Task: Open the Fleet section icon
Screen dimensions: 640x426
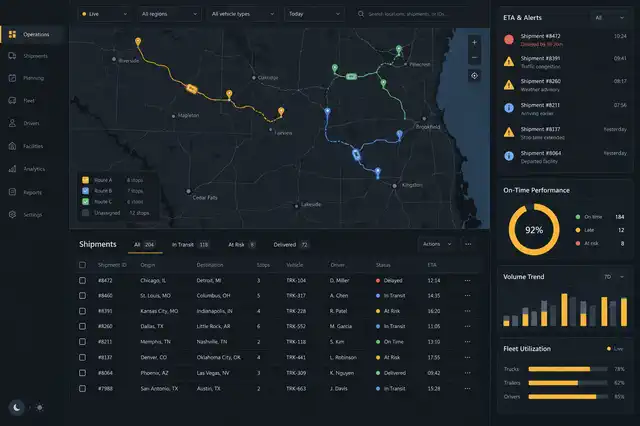Action: (13, 100)
